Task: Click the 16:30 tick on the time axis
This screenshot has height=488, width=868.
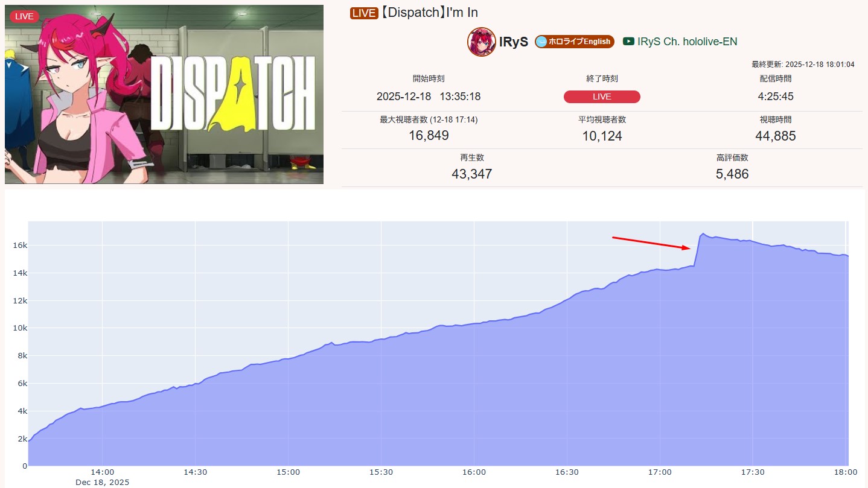Action: tap(567, 472)
